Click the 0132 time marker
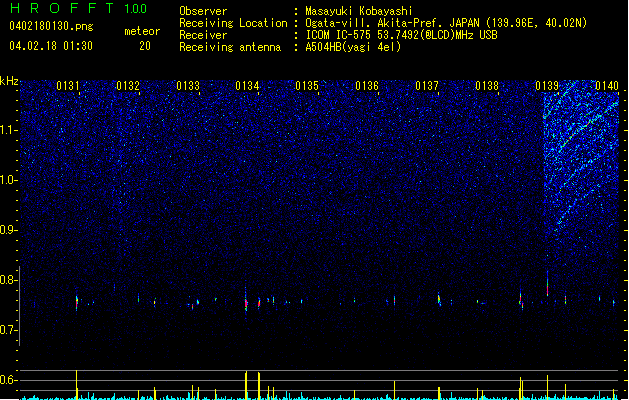The image size is (629, 400). pyautogui.click(x=128, y=86)
